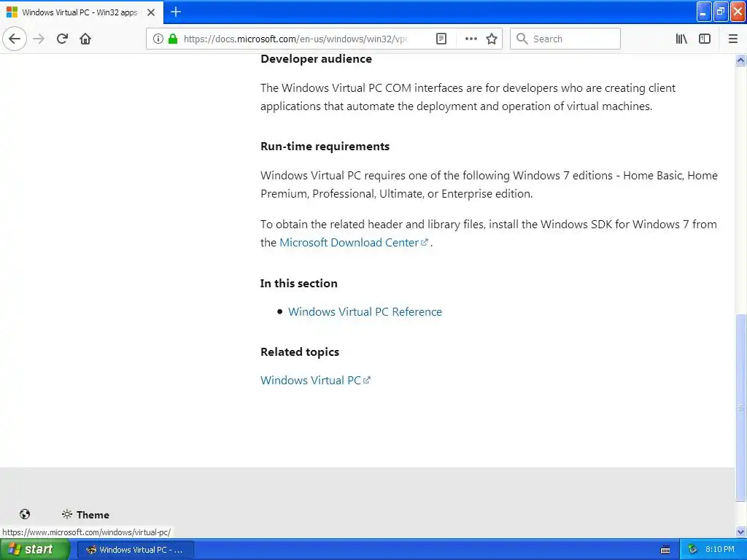Click the network tray icon beside clock
747x560 pixels.
coord(692,550)
